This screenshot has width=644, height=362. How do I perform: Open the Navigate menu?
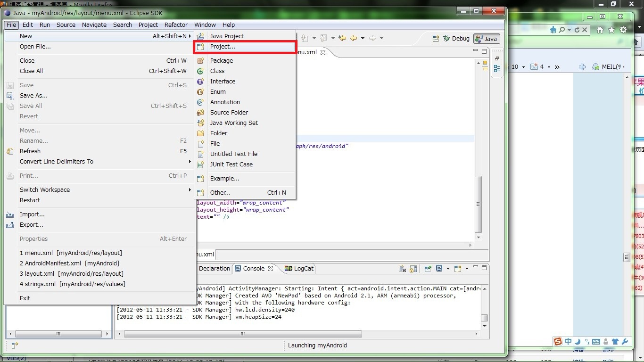coord(94,25)
